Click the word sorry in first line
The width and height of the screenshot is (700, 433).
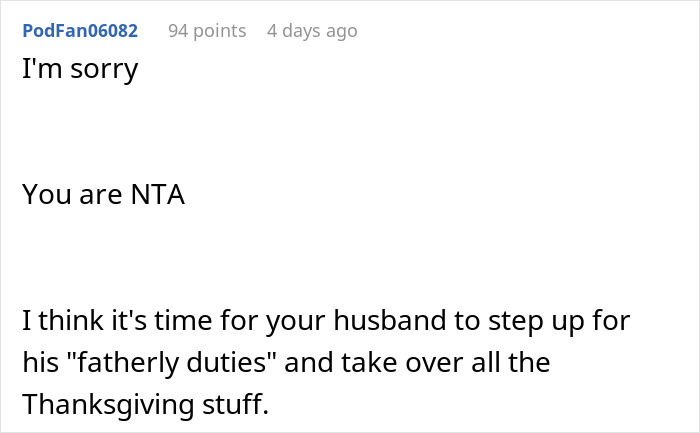(104, 71)
